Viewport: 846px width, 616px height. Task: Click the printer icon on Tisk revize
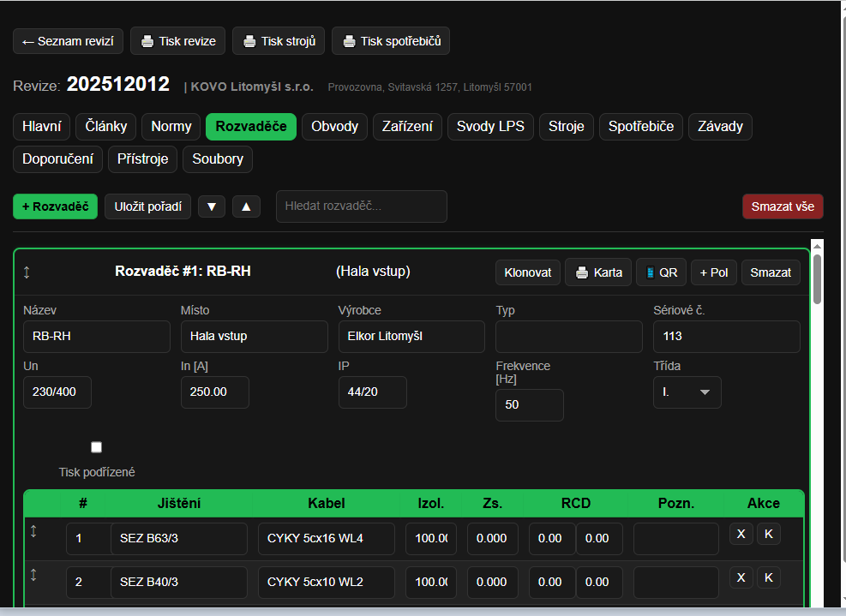click(x=147, y=41)
